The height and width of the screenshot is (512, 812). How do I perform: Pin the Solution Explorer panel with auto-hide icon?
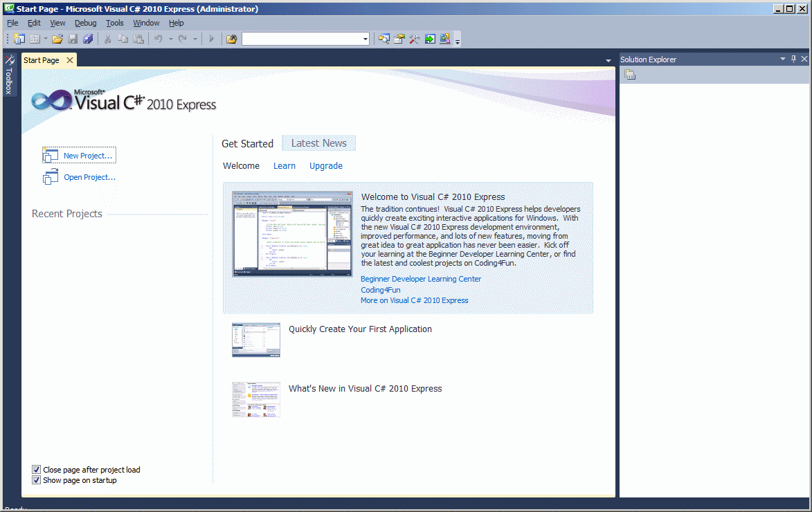pyautogui.click(x=793, y=60)
